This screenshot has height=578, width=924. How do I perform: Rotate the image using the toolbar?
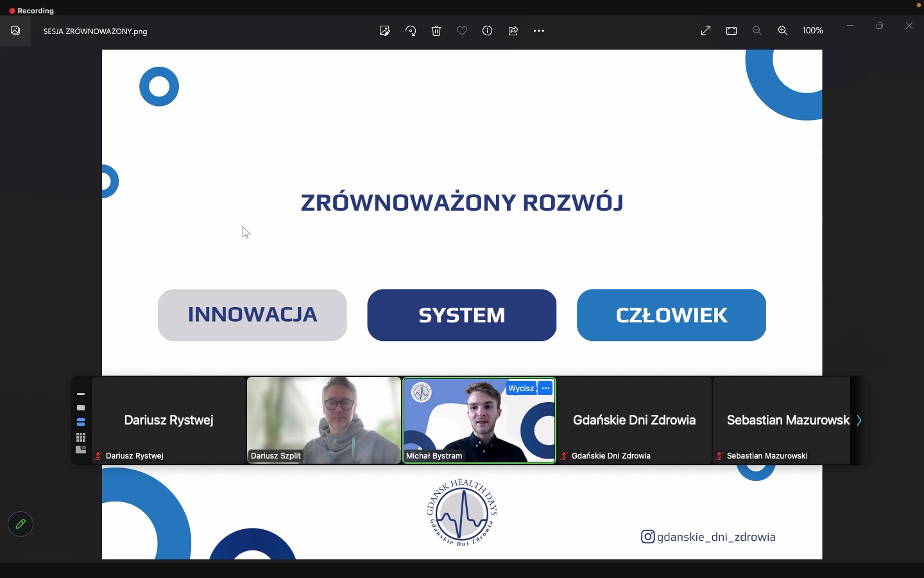pos(411,31)
